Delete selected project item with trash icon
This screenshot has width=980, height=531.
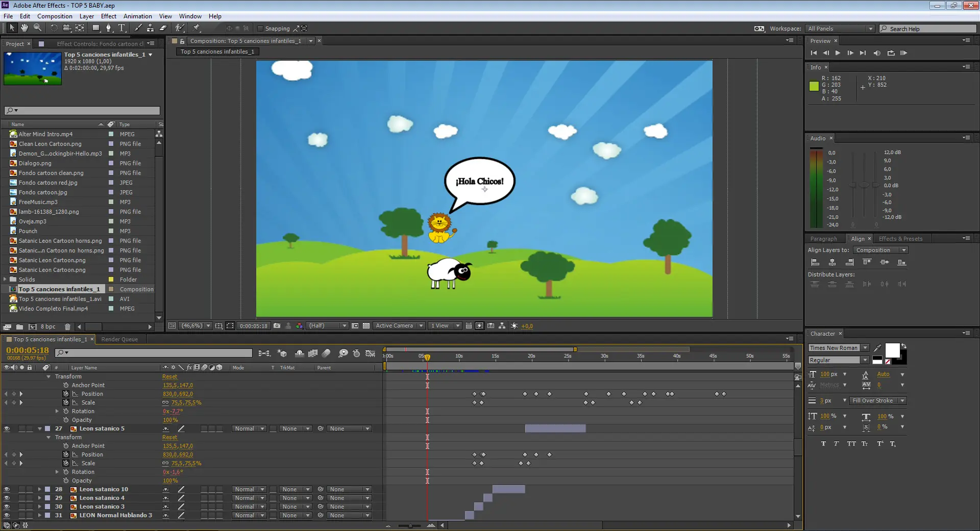pos(67,327)
